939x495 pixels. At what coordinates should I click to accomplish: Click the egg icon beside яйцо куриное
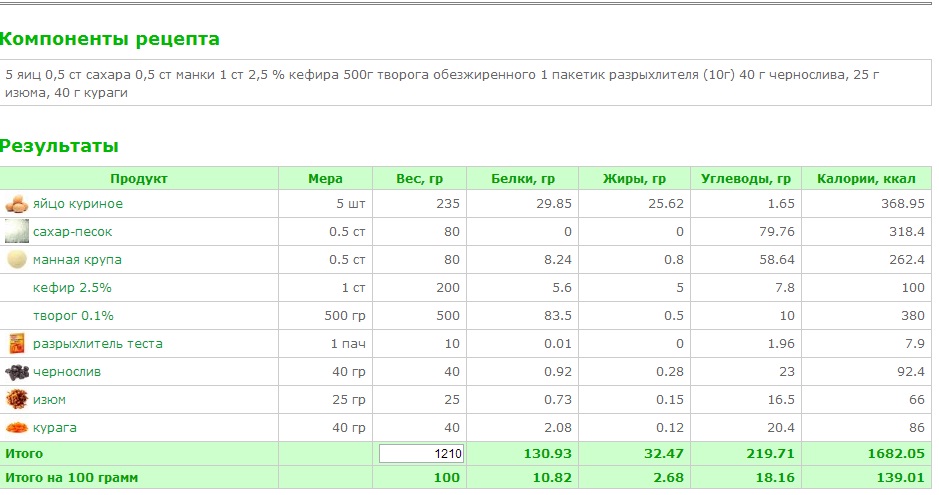click(x=17, y=204)
